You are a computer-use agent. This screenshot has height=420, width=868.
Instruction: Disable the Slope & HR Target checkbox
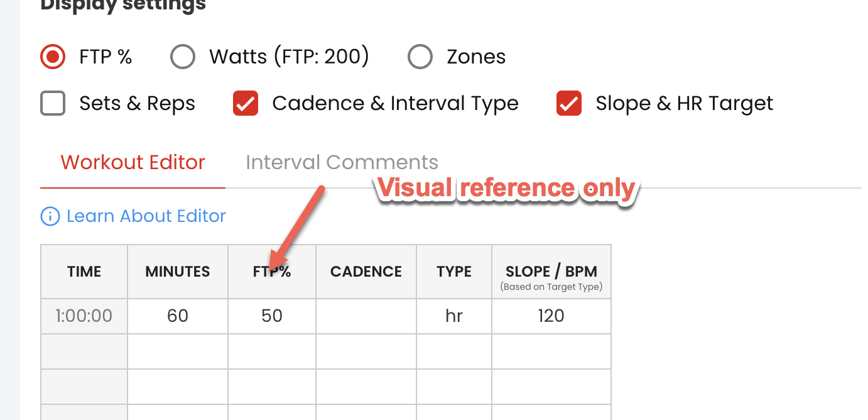click(569, 103)
